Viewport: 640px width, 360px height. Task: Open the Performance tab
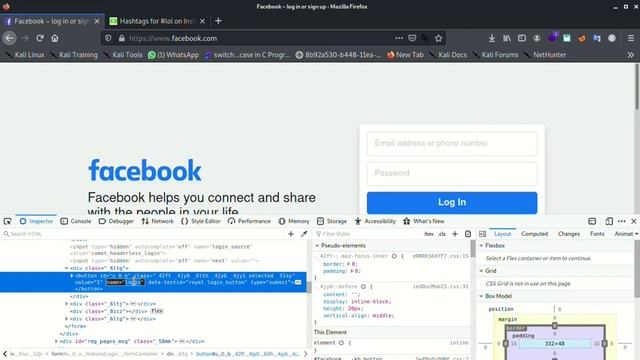tap(249, 221)
